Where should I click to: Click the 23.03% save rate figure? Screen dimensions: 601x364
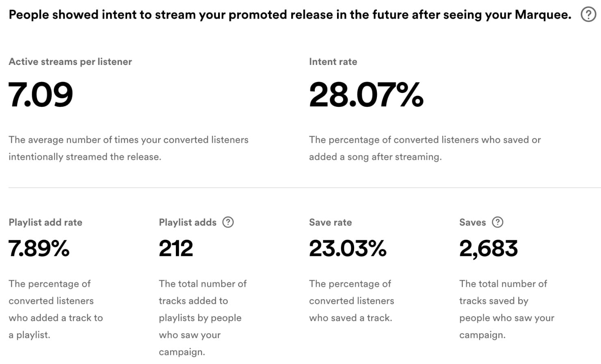pos(348,248)
